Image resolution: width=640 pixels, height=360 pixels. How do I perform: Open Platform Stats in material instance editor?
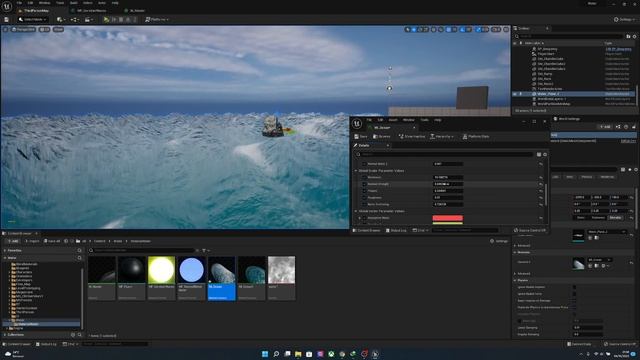click(x=476, y=136)
